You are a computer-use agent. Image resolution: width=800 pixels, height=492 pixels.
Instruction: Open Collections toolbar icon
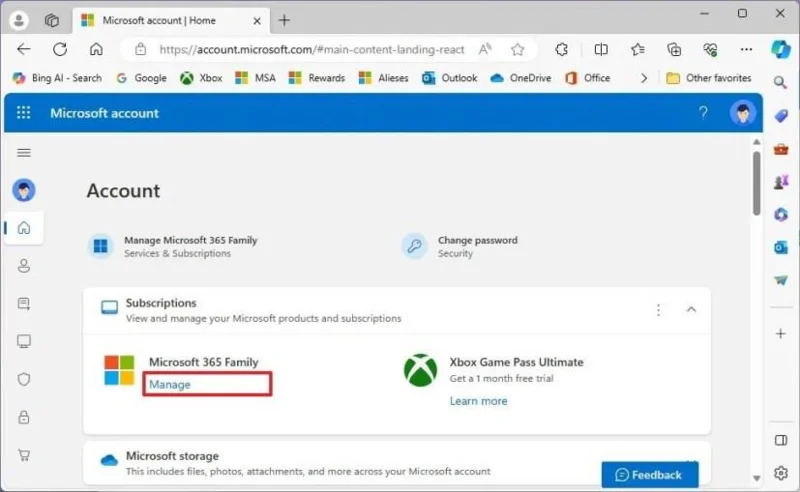pos(674,50)
